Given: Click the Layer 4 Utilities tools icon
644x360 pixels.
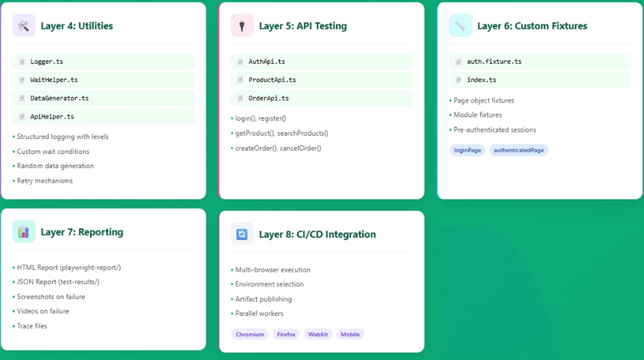Looking at the screenshot, I should click(x=23, y=25).
